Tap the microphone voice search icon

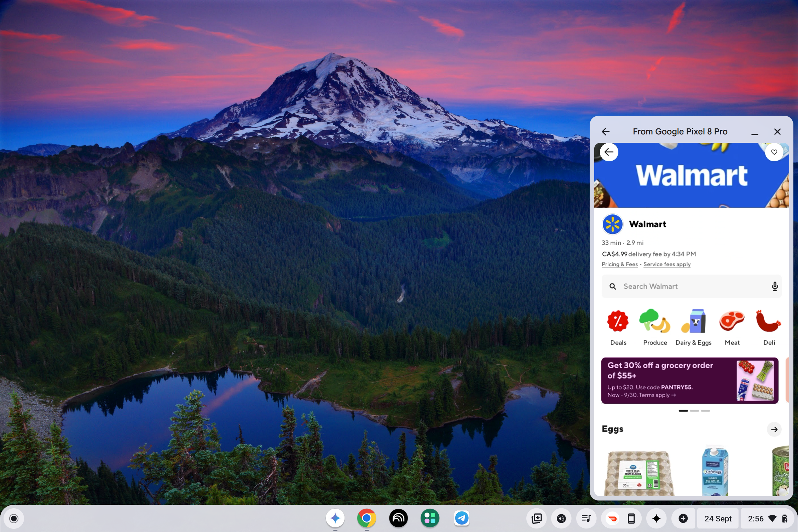775,286
